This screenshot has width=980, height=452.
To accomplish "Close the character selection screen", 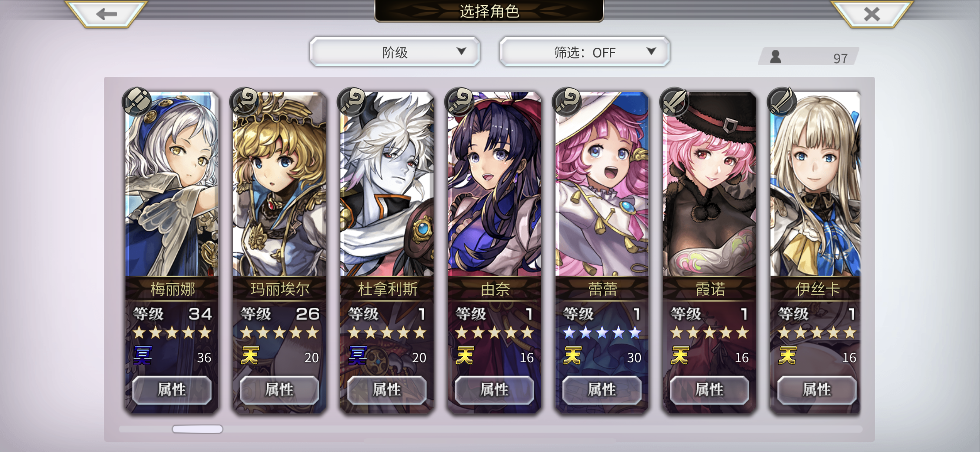I will point(871,14).
